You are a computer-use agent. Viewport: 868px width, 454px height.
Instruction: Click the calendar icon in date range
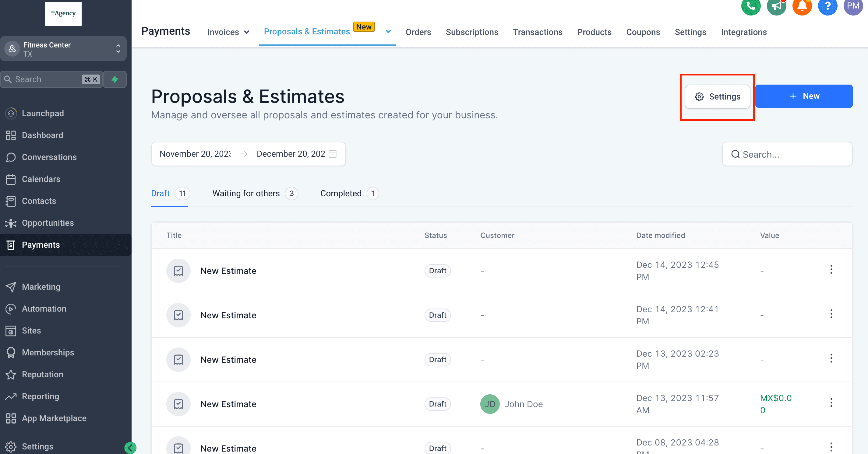tap(333, 154)
